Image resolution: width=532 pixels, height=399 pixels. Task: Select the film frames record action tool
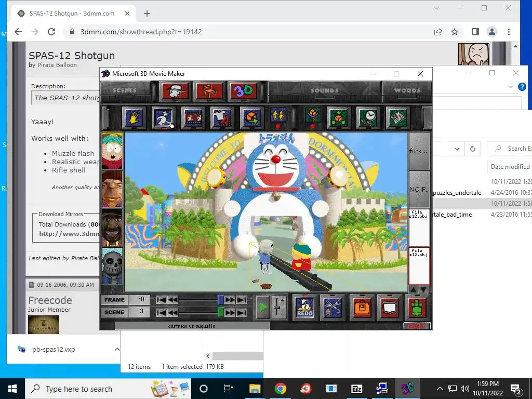(193, 117)
